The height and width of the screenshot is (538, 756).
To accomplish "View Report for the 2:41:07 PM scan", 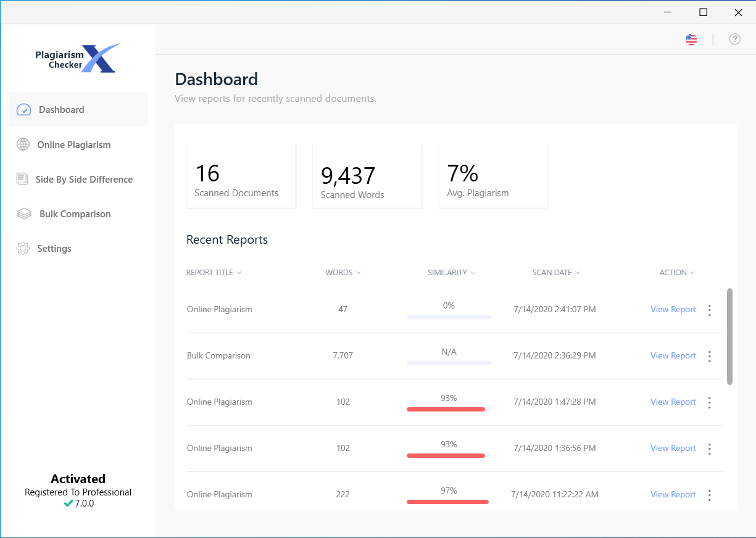I will (673, 310).
